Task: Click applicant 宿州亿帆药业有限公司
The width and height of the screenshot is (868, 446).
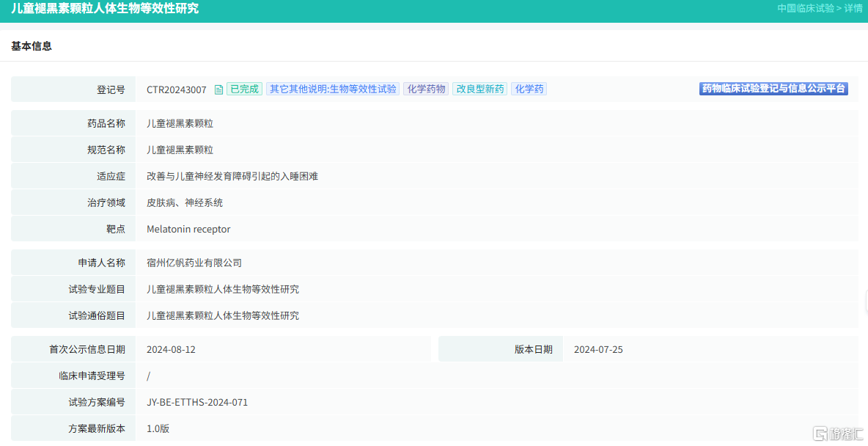Action: 194,263
